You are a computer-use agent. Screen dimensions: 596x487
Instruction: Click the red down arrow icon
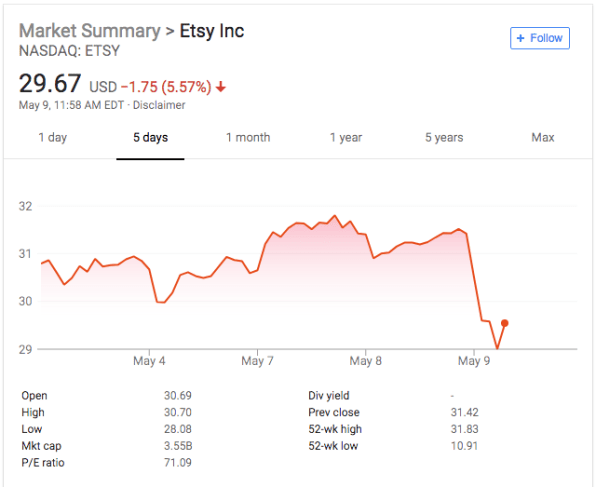(221, 87)
